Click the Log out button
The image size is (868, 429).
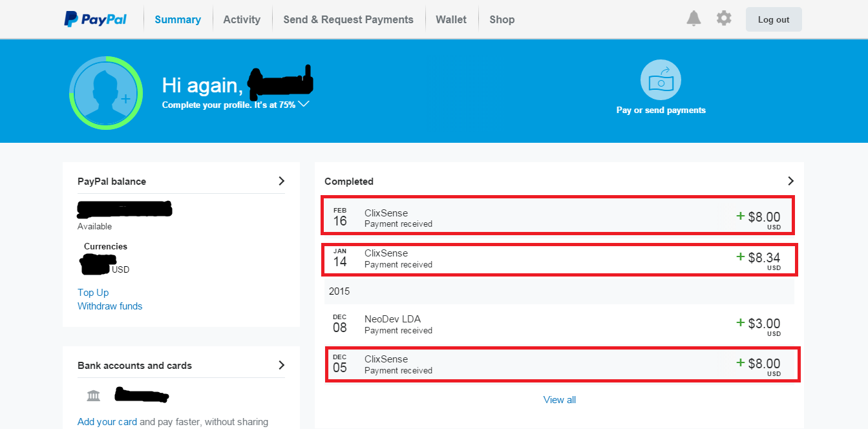[x=774, y=19]
